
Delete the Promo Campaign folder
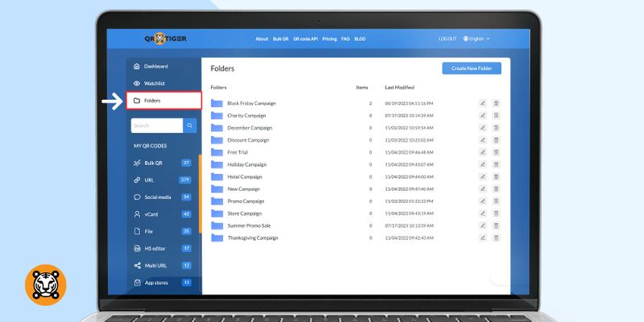[496, 201]
